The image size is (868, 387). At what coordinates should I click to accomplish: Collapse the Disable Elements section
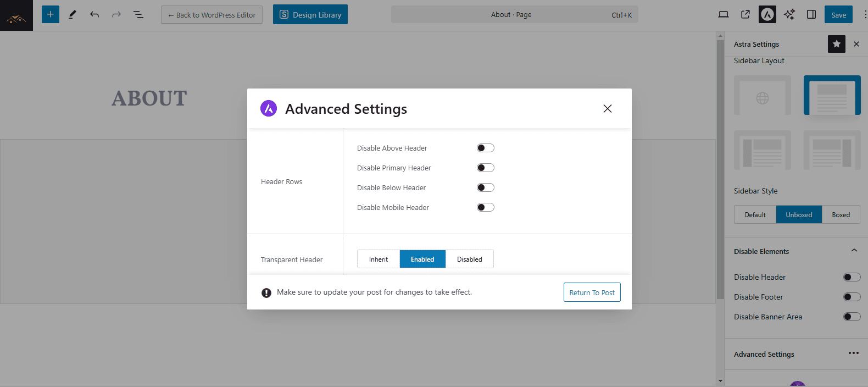point(854,251)
